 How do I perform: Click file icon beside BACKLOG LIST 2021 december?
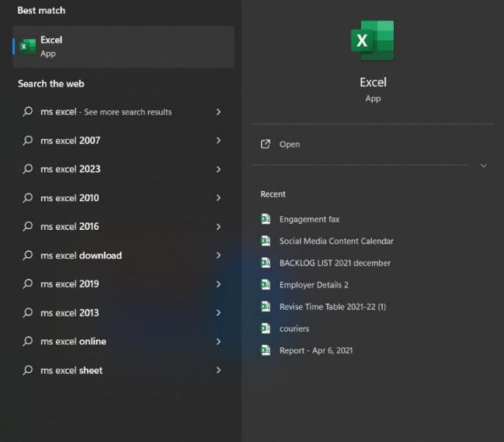pos(266,263)
